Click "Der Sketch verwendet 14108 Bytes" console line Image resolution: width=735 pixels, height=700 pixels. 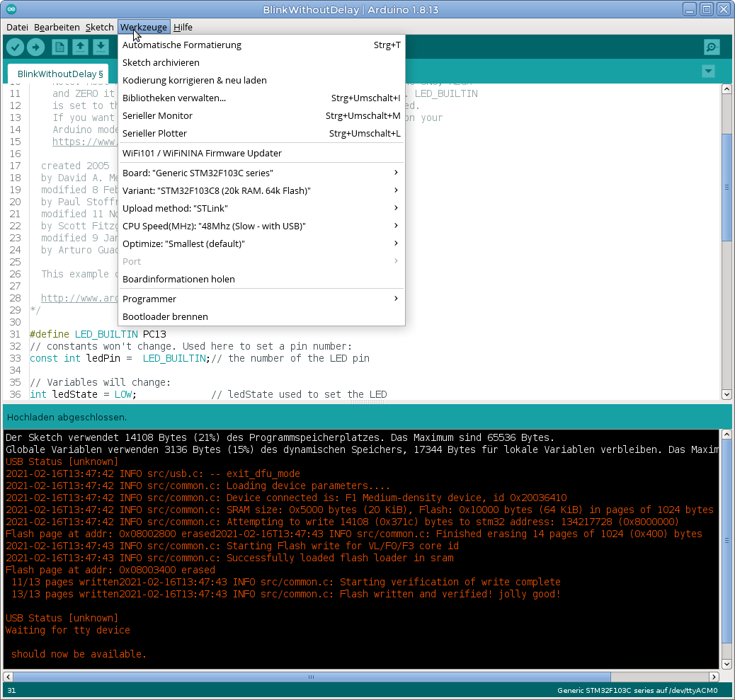pos(280,437)
